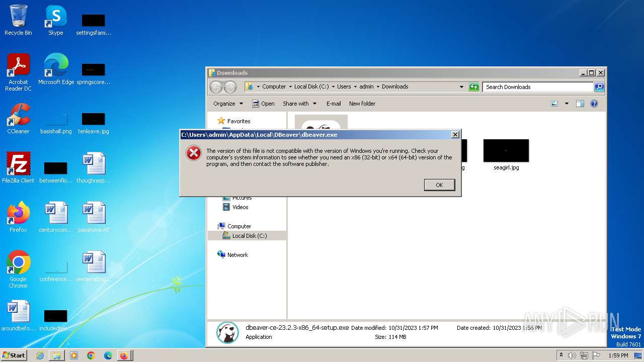Open Firefox from the taskbar
The width and height of the screenshot is (644, 362).
124,355
